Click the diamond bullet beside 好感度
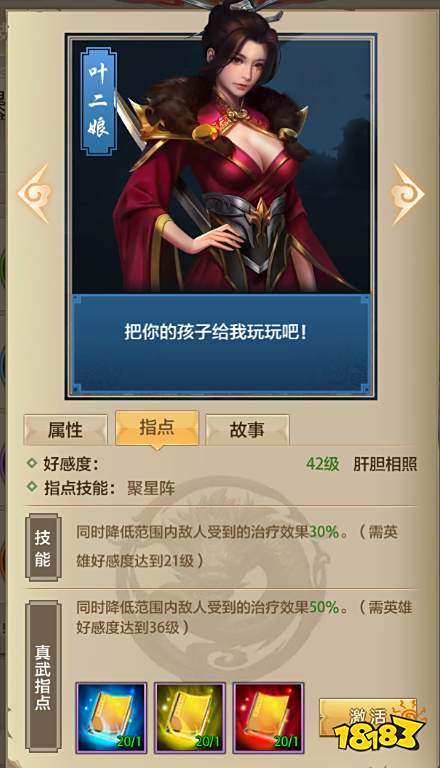Image resolution: width=440 pixels, height=768 pixels. click(32, 463)
